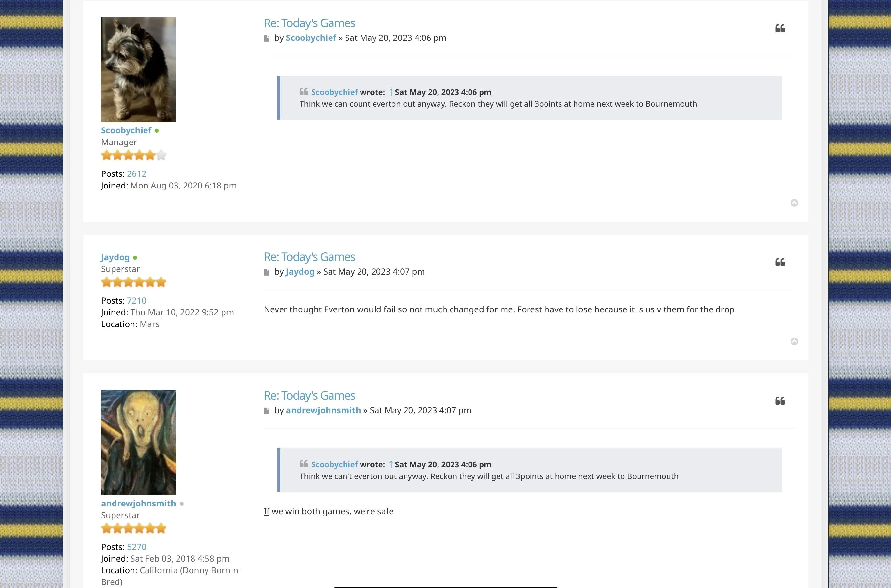Screen dimensions: 891x588
Task: Open Jaydog's "Re: Today's Games" post title
Action: point(309,257)
